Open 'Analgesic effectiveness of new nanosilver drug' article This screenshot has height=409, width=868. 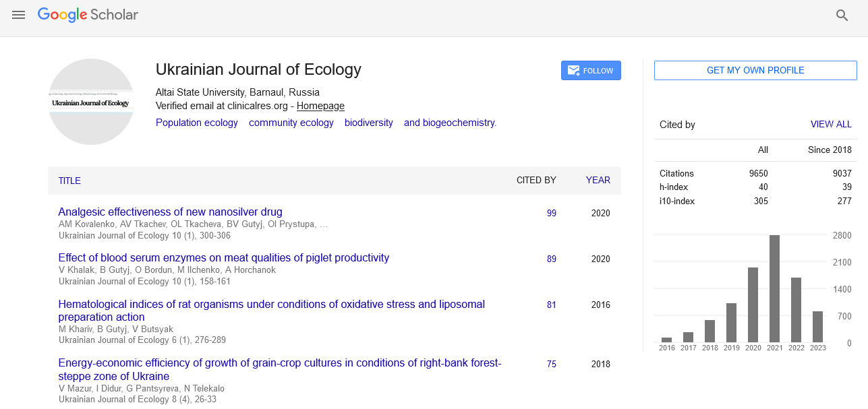tap(170, 212)
